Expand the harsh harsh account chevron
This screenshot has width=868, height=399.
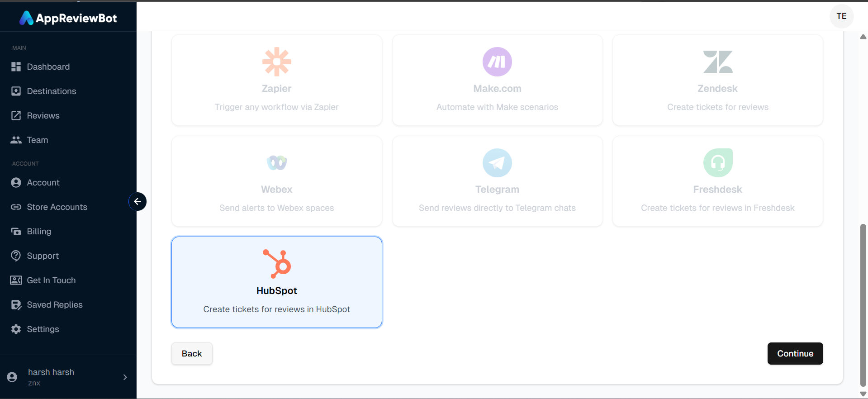tap(125, 377)
